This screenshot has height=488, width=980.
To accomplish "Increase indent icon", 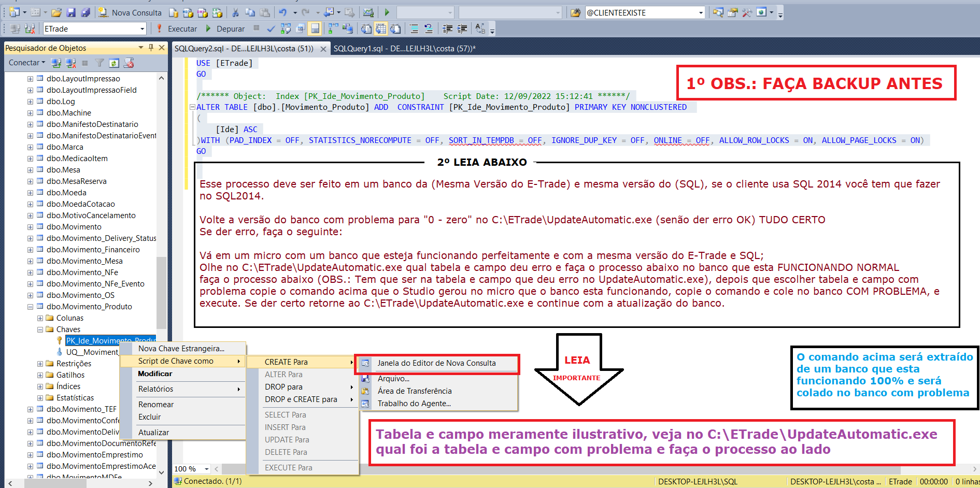I will point(462,29).
